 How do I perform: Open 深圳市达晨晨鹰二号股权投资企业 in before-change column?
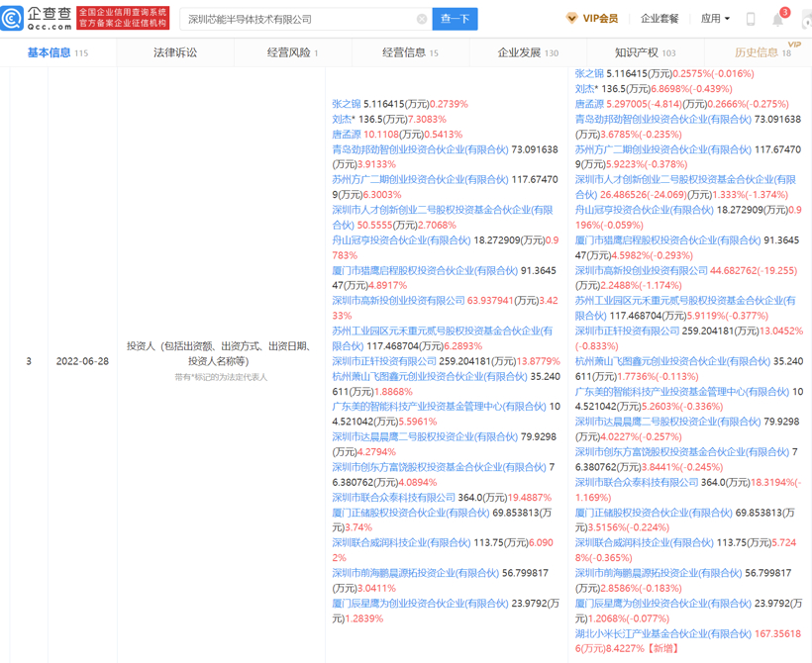pos(425,436)
